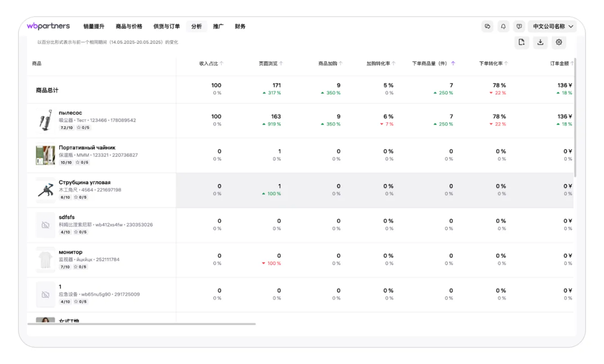
Task: Open the Струбцина угловая product link
Action: pos(84,182)
